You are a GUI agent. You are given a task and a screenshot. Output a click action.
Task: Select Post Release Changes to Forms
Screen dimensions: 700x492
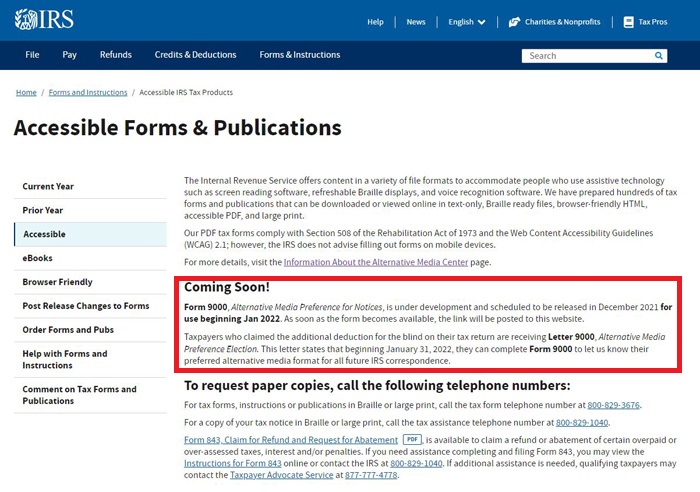[x=90, y=306]
